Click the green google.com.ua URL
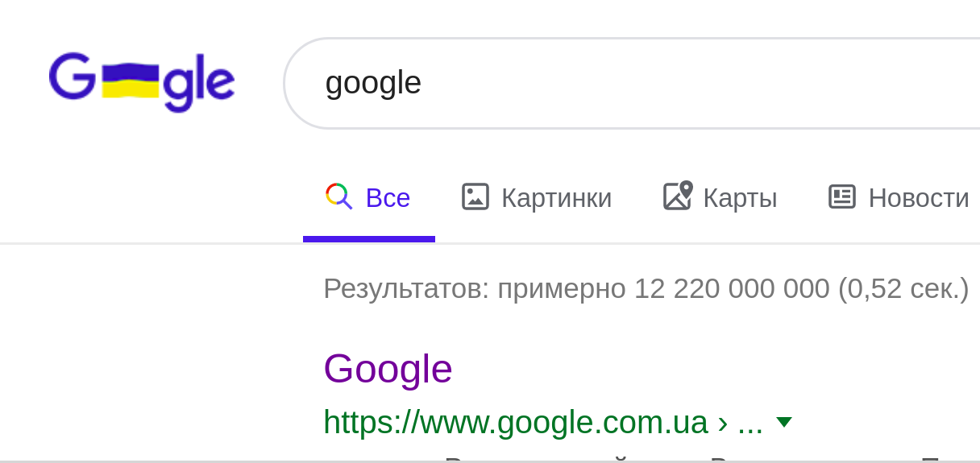Image resolution: width=980 pixels, height=463 pixels. pyautogui.click(x=515, y=422)
